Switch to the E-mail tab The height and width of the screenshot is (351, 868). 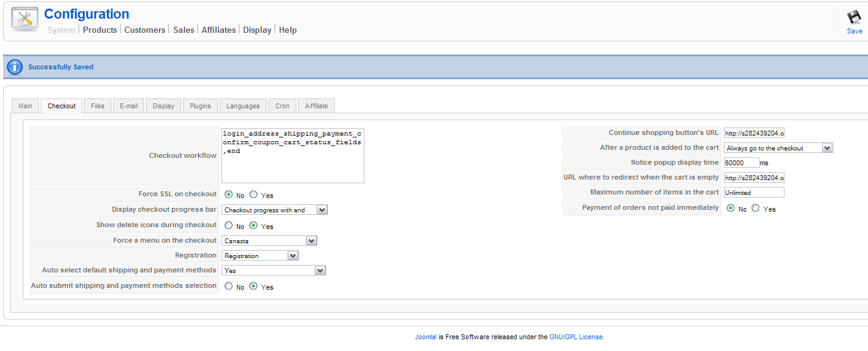pyautogui.click(x=129, y=106)
